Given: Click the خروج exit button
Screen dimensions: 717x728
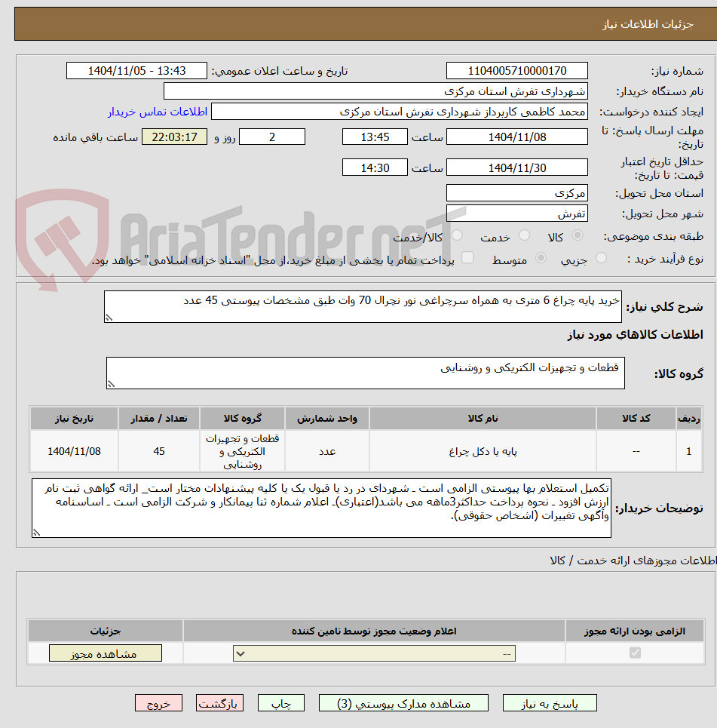Looking at the screenshot, I should [159, 703].
